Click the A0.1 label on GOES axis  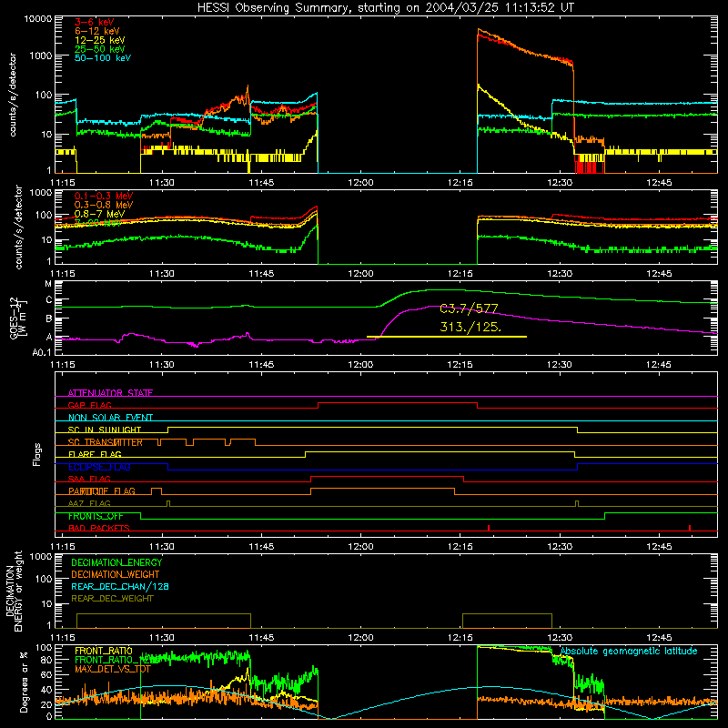coord(42,353)
